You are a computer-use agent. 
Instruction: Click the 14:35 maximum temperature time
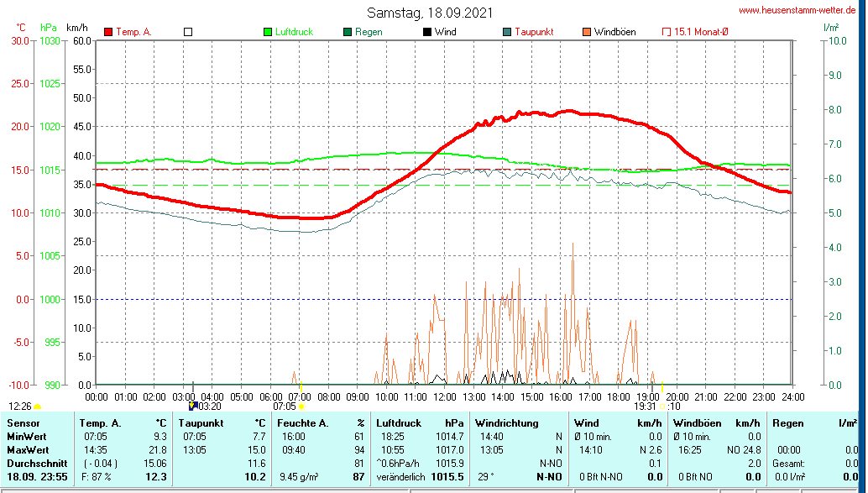[x=97, y=450]
